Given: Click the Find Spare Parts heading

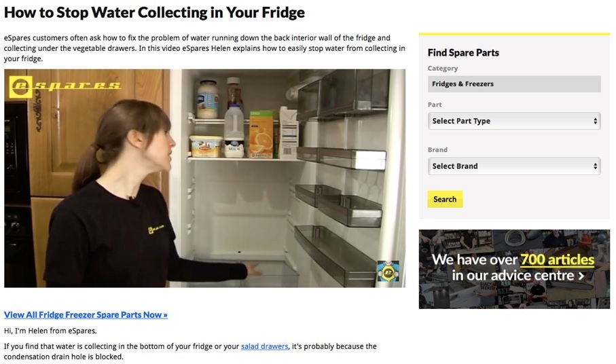Looking at the screenshot, I should coord(463,52).
